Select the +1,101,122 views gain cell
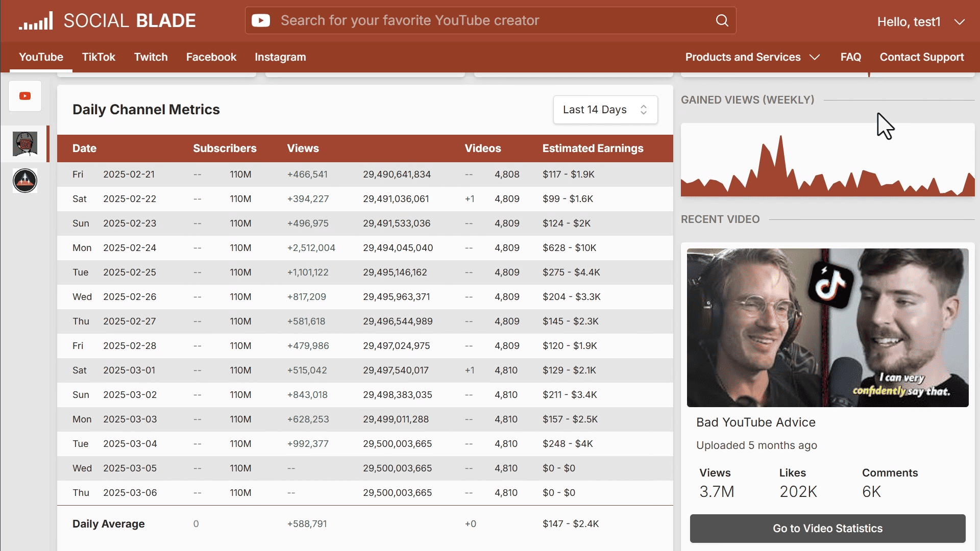This screenshot has height=551, width=980. pyautogui.click(x=308, y=272)
